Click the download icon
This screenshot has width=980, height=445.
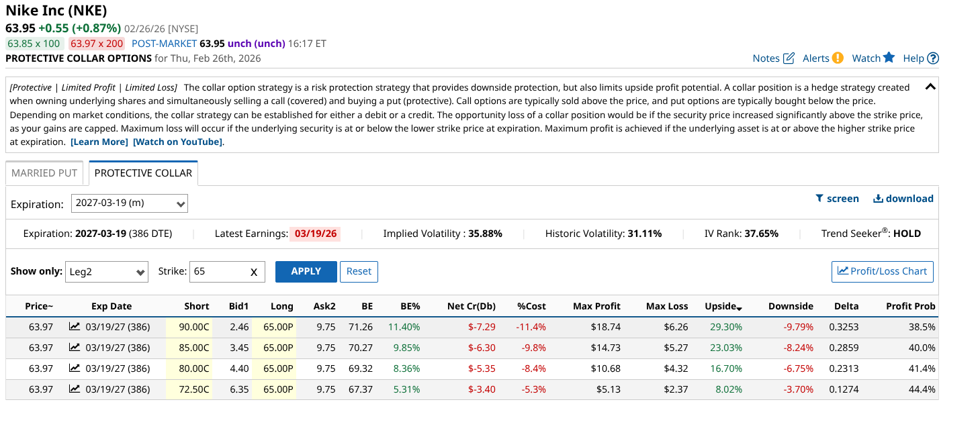click(x=878, y=199)
